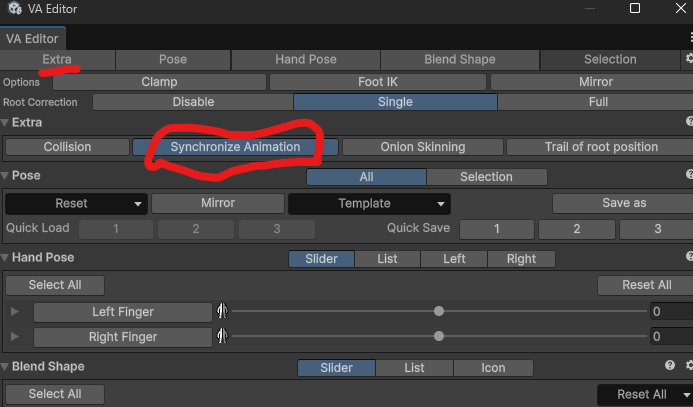The width and height of the screenshot is (693, 407).
Task: Switch Hand Pose view to Slider
Action: 321,259
